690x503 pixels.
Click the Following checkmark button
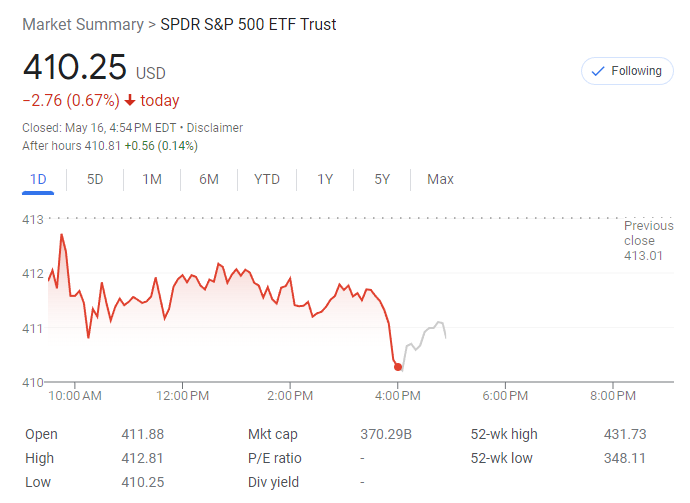pos(627,71)
